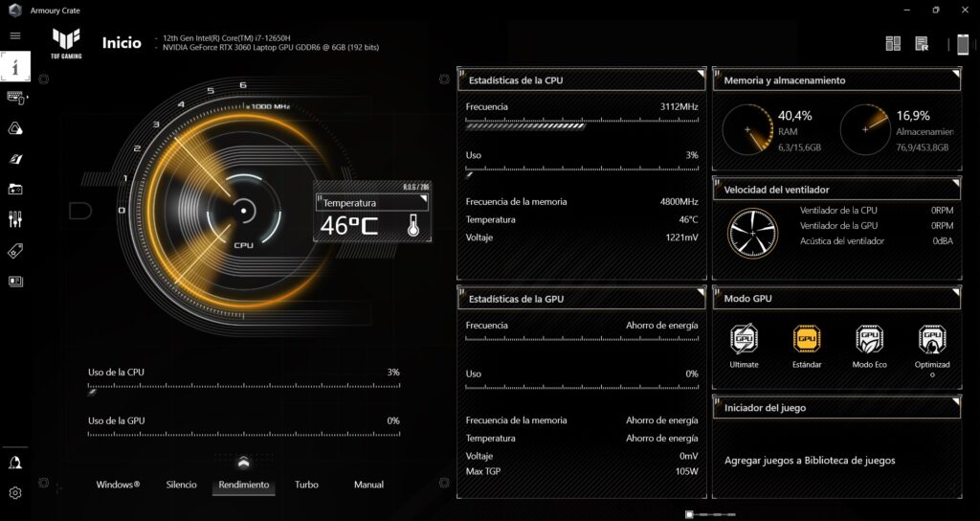
Task: Click the 105W Max TGP value
Action: point(686,471)
